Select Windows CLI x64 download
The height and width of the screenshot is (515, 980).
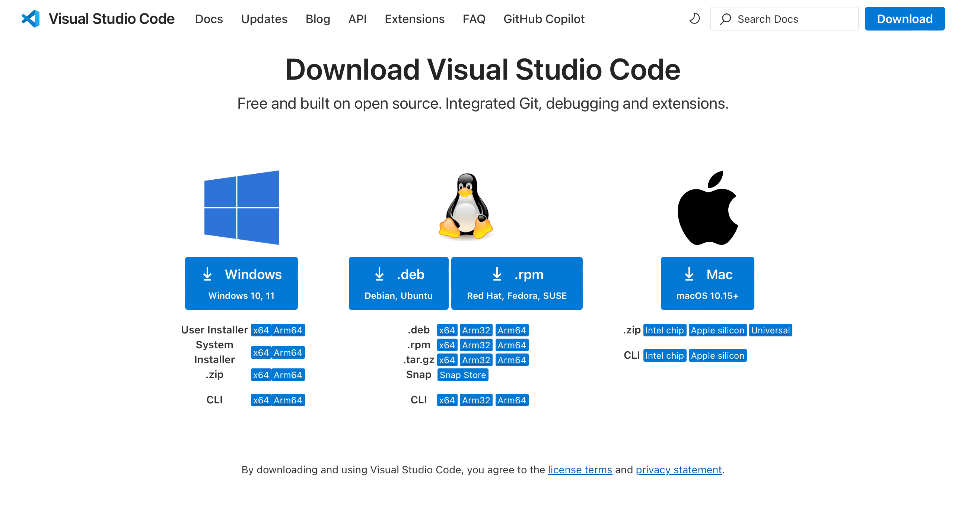tap(261, 400)
